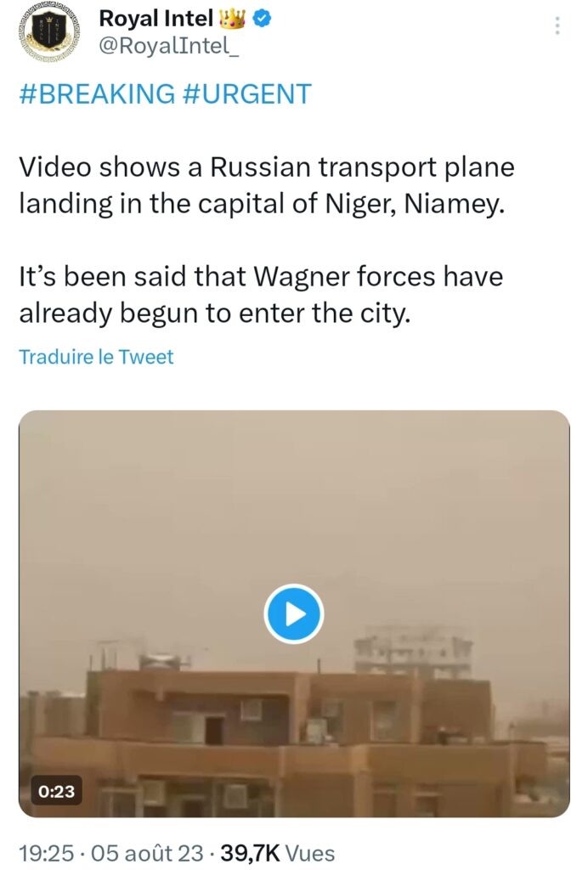This screenshot has width=588, height=870.
Task: Open the 39,7K Vues view count
Action: (277, 853)
